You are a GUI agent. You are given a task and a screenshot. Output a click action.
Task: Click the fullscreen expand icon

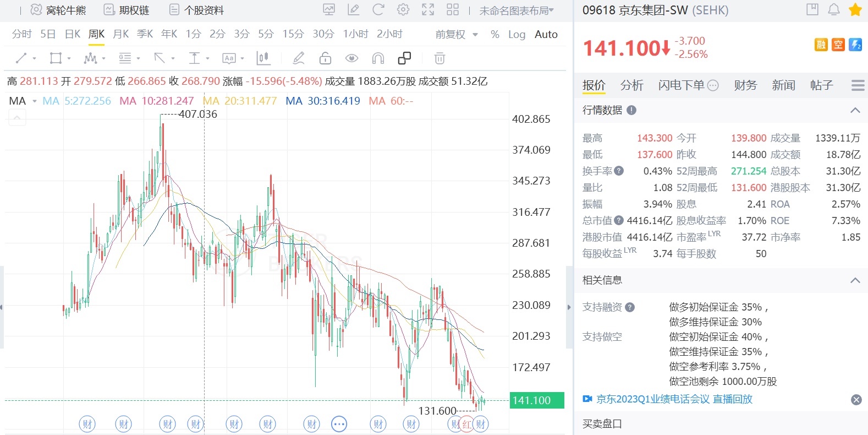(x=427, y=10)
